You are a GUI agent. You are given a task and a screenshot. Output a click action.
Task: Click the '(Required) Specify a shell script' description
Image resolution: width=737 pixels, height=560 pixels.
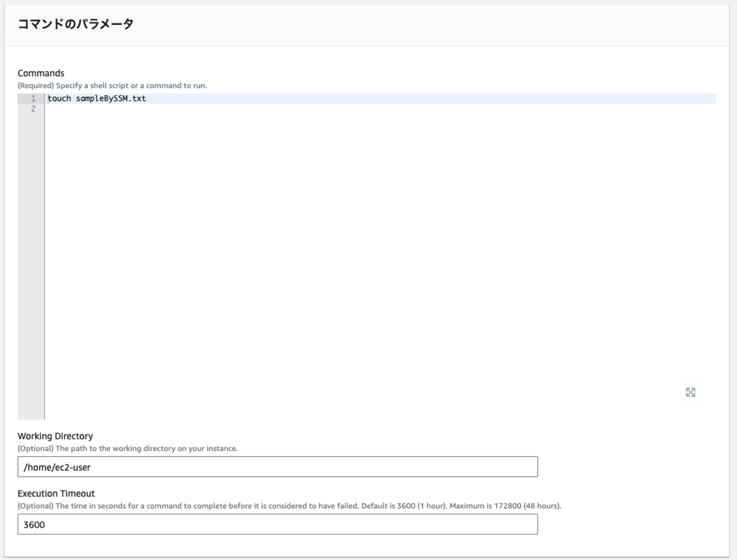pos(112,86)
